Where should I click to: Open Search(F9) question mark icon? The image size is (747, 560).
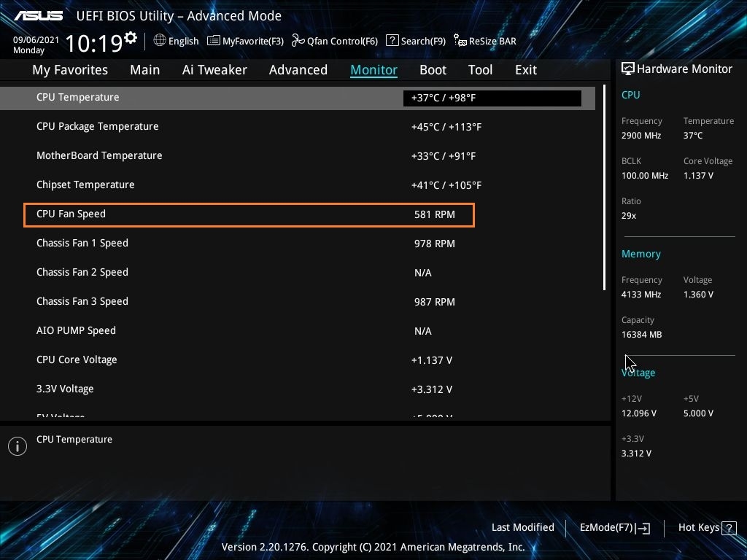coord(392,41)
